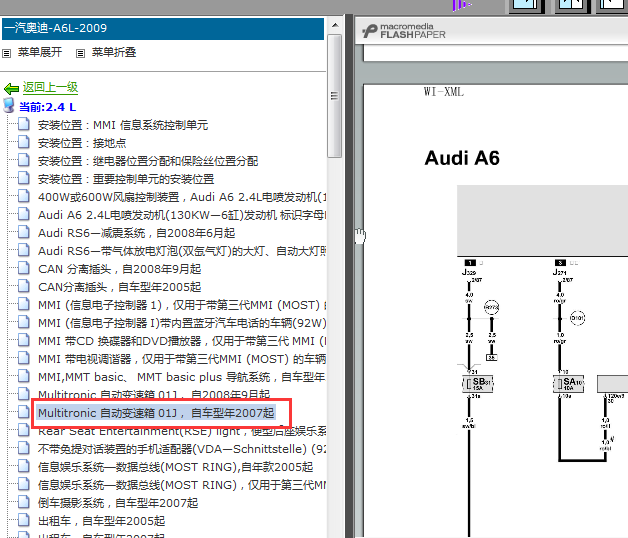Click the WI-XML text in the document
This screenshot has width=628, height=538.
pyautogui.click(x=444, y=92)
